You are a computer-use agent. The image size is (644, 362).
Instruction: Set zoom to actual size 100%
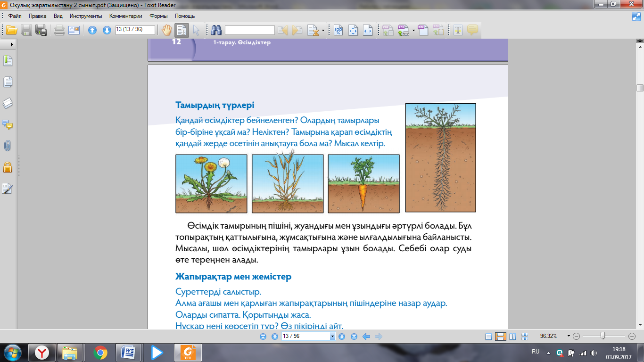pos(339,30)
